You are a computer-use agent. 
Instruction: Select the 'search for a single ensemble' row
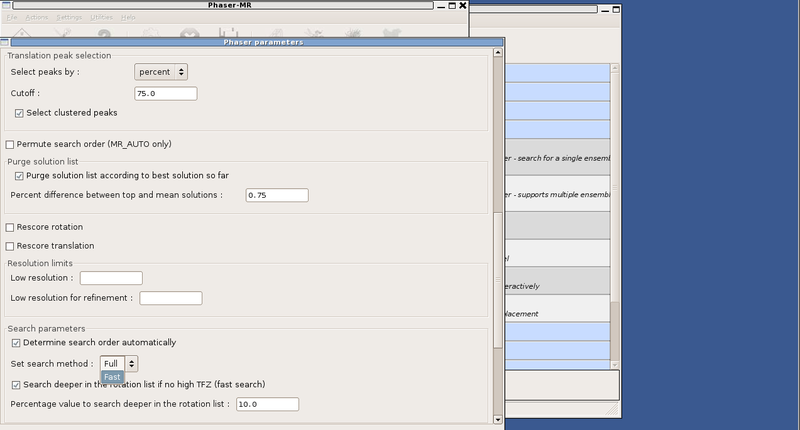tap(560, 160)
